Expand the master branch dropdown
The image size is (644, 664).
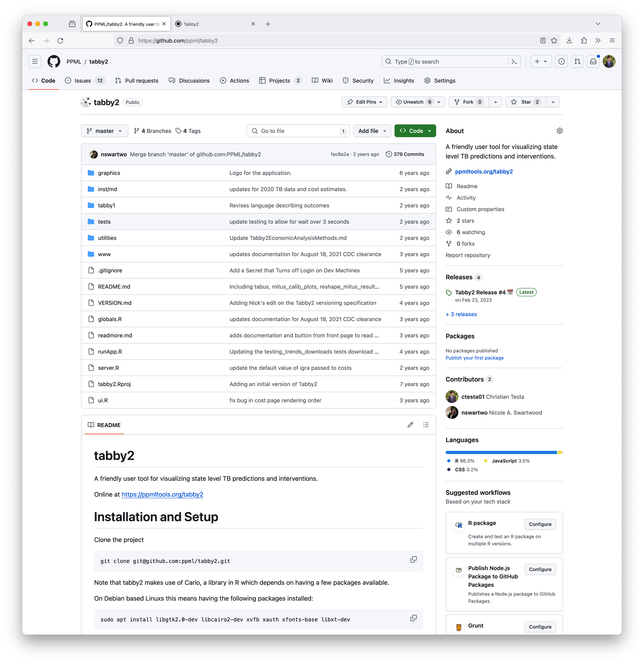point(104,131)
